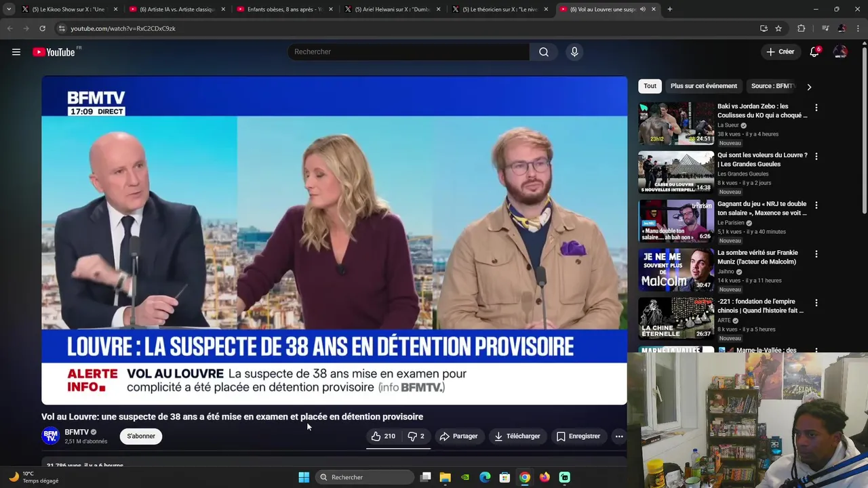Open the NVIDIA app in the taskbar

[x=465, y=477]
